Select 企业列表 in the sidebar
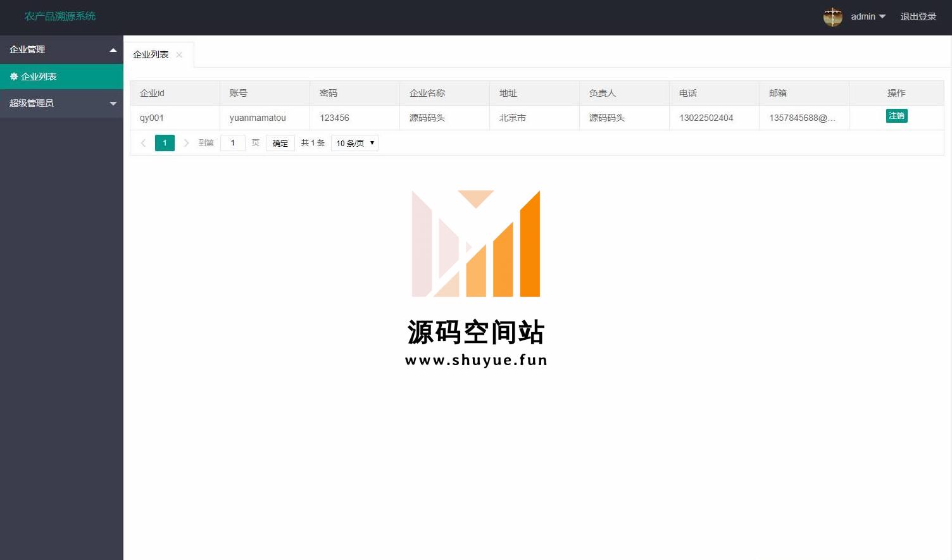952x560 pixels. (61, 77)
